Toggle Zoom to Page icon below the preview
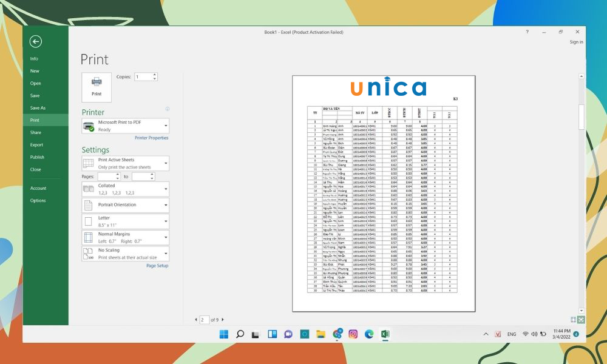This screenshot has width=607, height=364. point(581,320)
